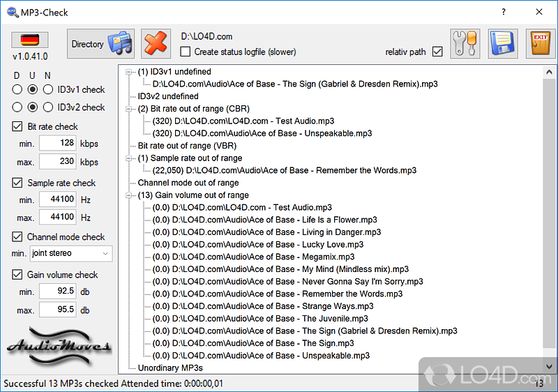Select Unordinary MP3s tree item
The height and width of the screenshot is (392, 558).
pos(170,368)
